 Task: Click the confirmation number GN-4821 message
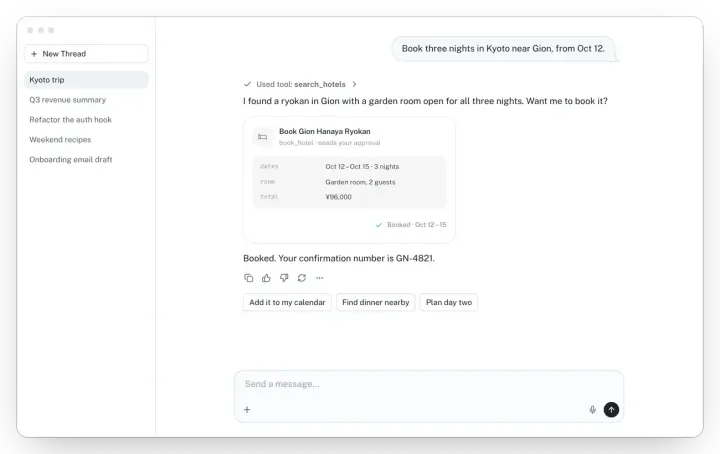(339, 258)
